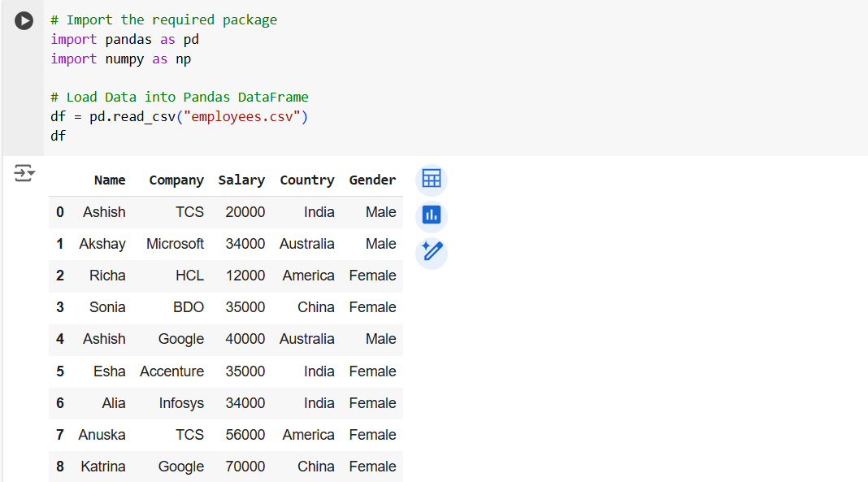This screenshot has height=482, width=868.
Task: Click the Infosys cell in Alia row
Action: 181,403
